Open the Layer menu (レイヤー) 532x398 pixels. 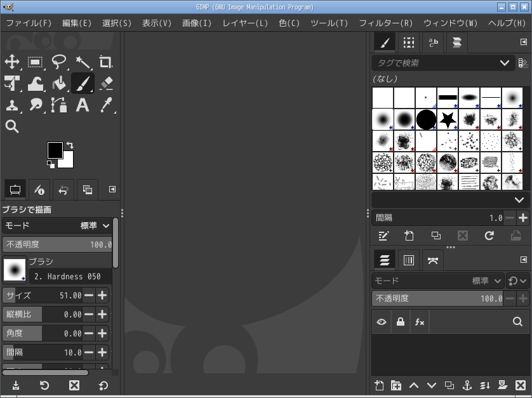coord(245,23)
